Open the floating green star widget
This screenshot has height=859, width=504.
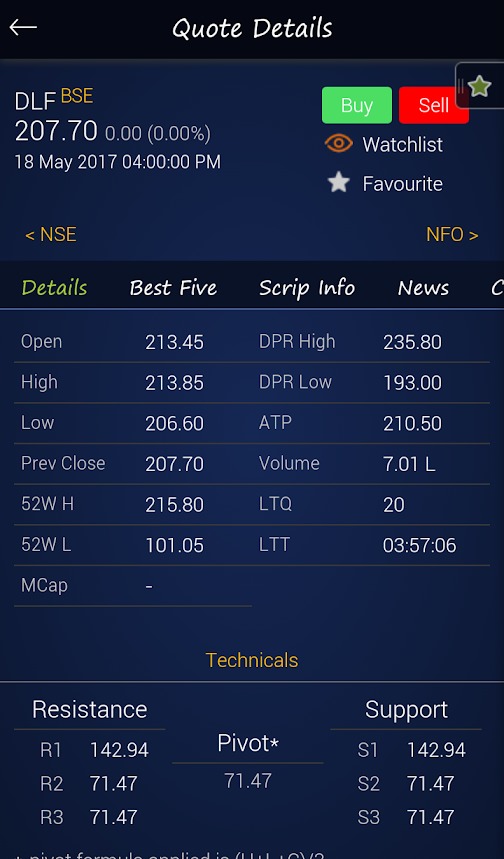pos(479,85)
